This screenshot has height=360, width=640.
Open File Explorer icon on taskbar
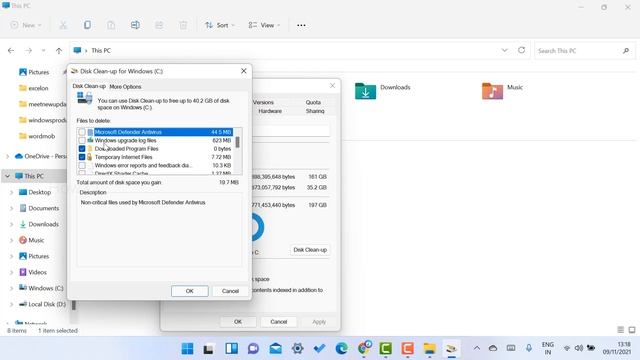click(429, 349)
